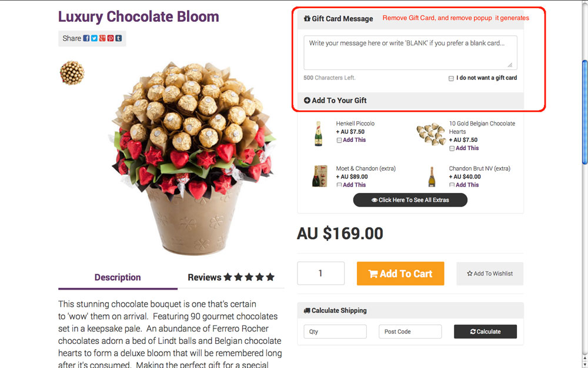
Task: Click the gift card message text area
Action: point(410,52)
